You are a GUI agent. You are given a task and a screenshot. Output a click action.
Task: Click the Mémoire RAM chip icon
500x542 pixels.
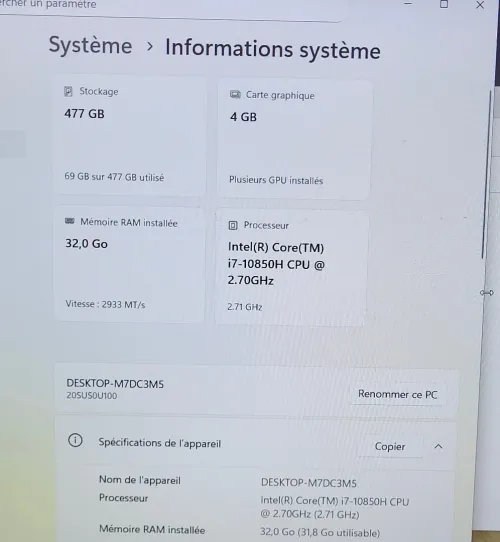pyautogui.click(x=70, y=221)
